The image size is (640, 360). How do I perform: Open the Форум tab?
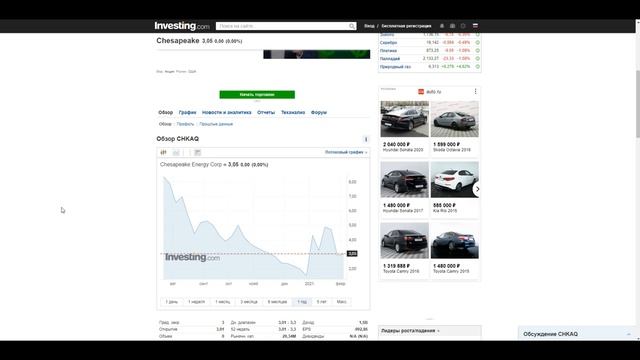coord(319,112)
